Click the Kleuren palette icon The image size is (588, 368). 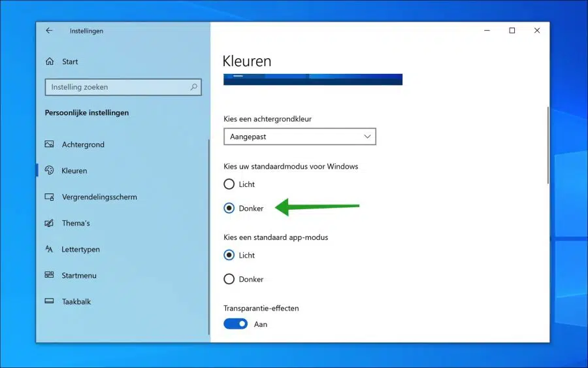(49, 171)
